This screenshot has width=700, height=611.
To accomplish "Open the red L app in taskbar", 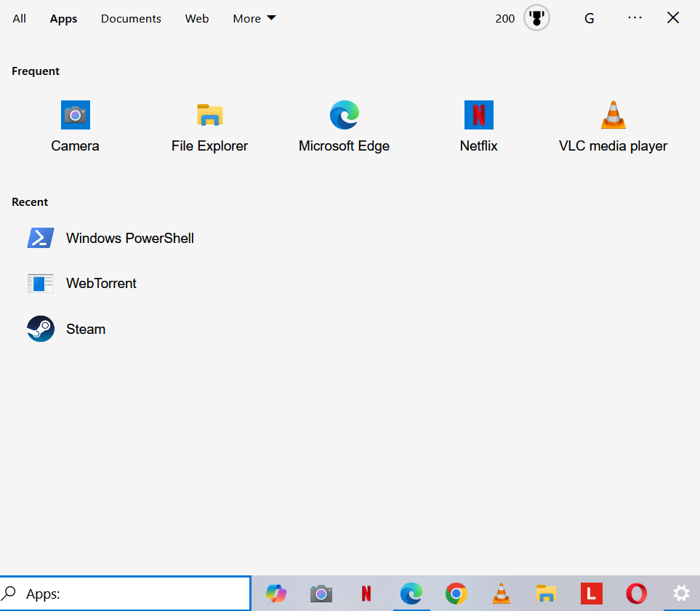I will pyautogui.click(x=592, y=594).
